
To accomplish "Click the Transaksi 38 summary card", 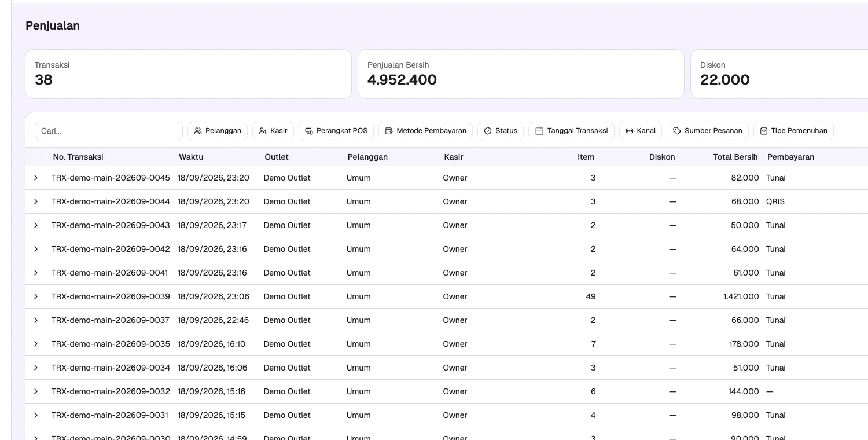I will pos(188,74).
